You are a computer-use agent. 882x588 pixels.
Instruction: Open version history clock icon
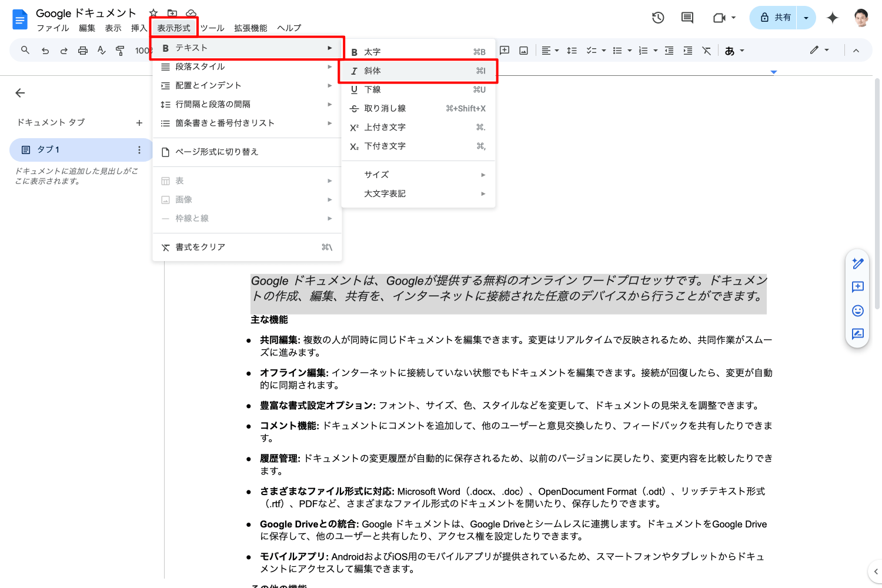(658, 18)
